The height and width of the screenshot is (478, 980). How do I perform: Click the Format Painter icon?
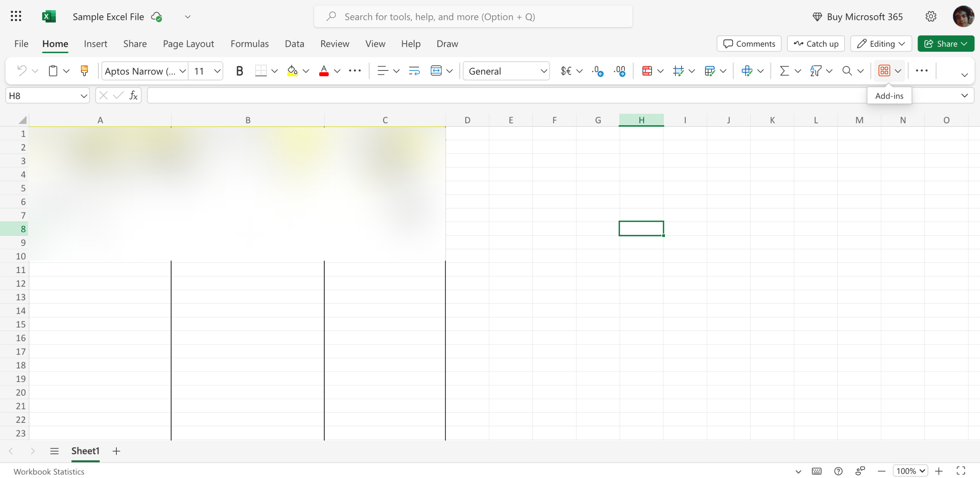[84, 71]
